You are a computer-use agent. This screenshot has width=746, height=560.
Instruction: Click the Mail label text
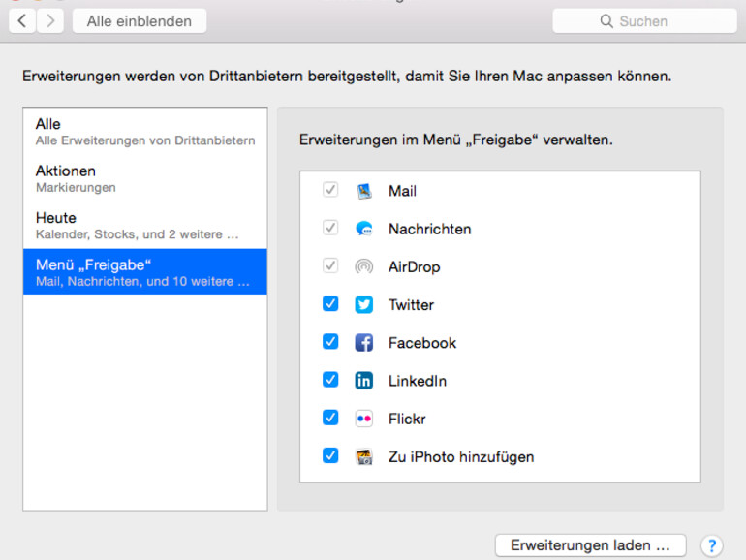point(402,191)
